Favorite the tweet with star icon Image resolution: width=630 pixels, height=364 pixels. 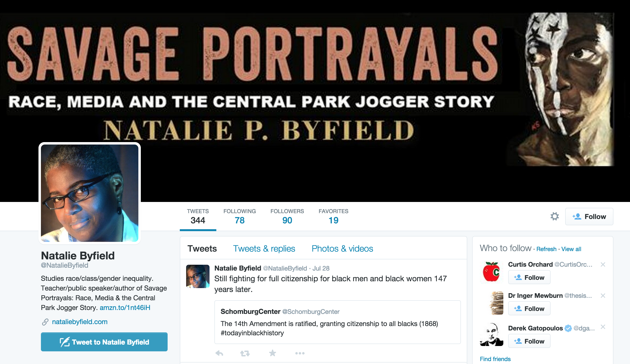coord(273,353)
